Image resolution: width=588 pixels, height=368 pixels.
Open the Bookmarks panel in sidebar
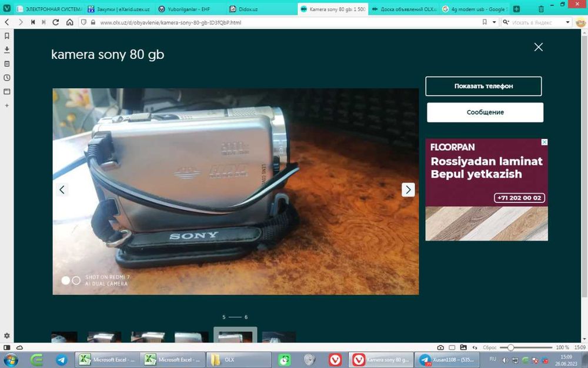point(6,36)
